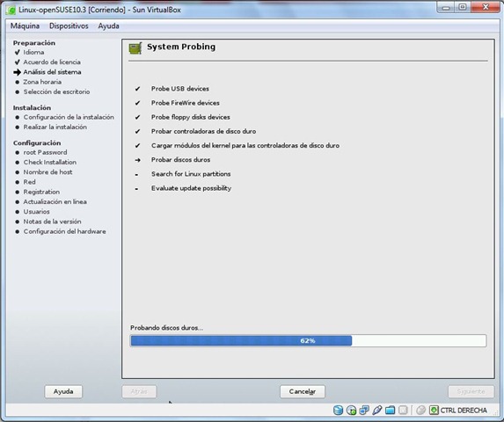The height and width of the screenshot is (422, 504).
Task: Click the 62% progress bar
Action: [308, 341]
